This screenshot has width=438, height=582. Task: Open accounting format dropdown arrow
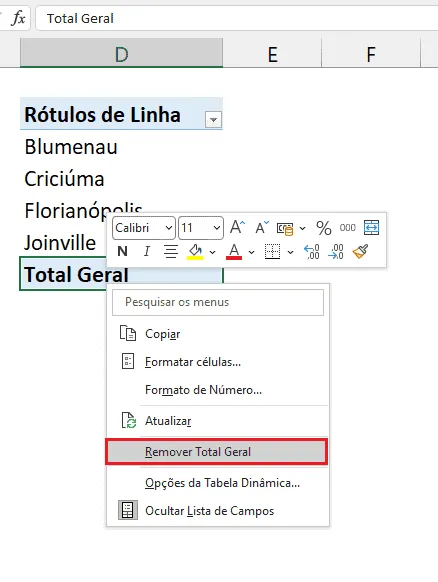tap(303, 228)
